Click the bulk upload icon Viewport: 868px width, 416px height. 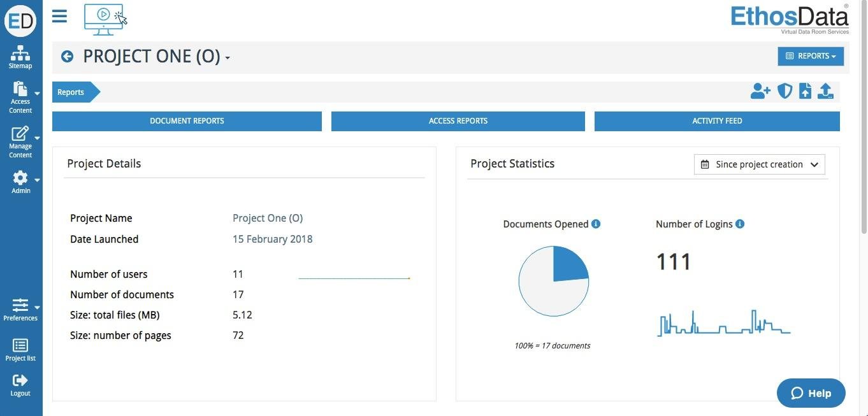[x=825, y=90]
